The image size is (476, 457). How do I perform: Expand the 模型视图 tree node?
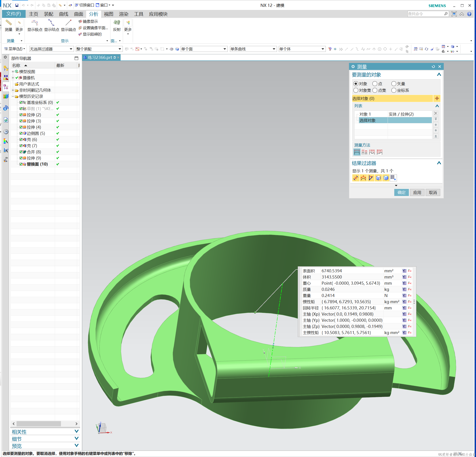(13, 71)
